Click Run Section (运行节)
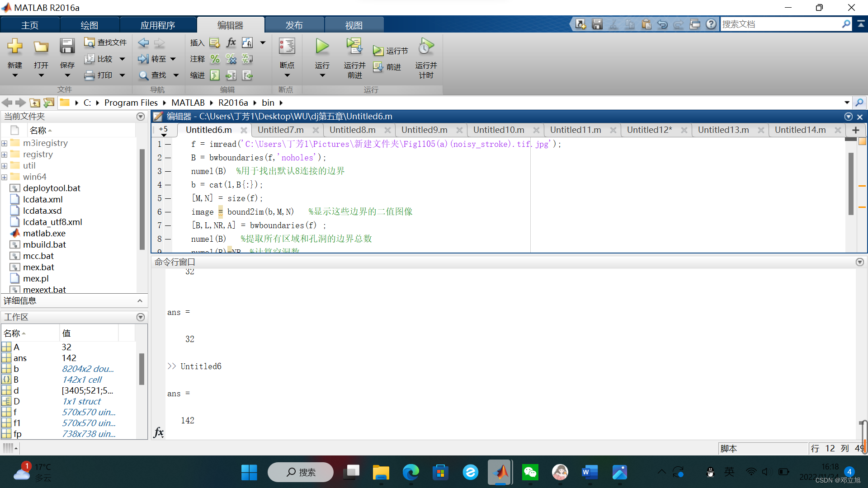 point(391,51)
